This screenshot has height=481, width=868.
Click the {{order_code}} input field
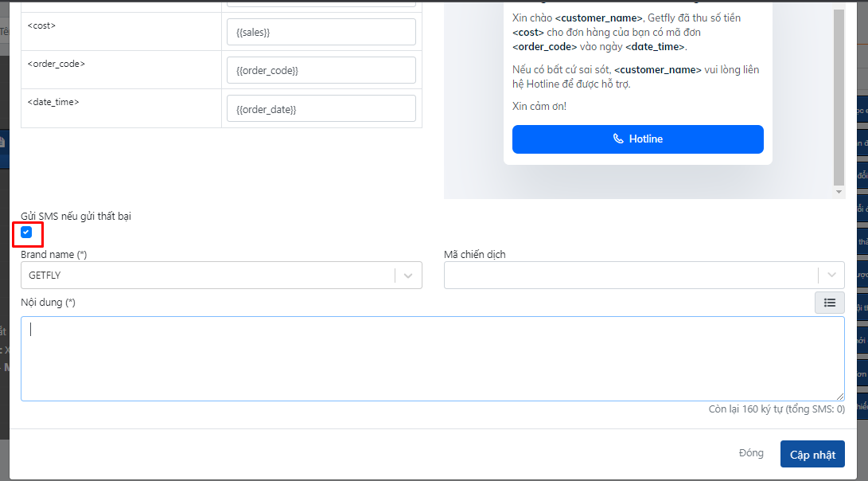(x=321, y=71)
